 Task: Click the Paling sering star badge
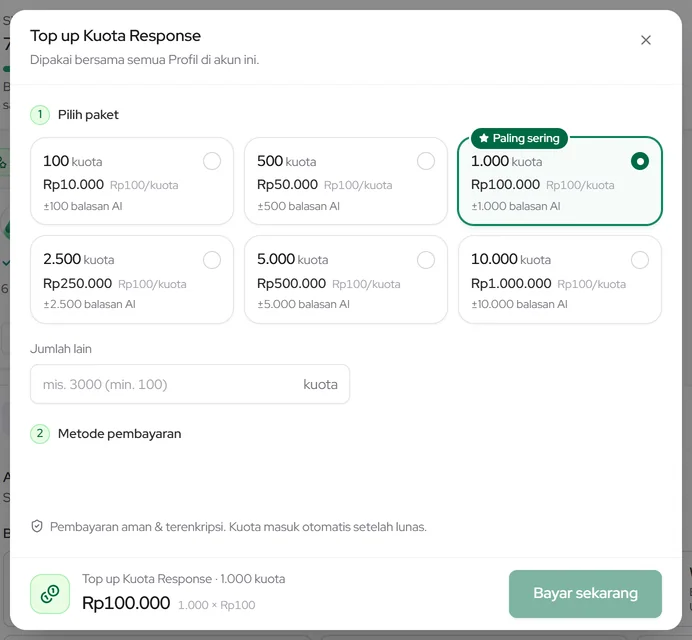pyautogui.click(x=519, y=139)
